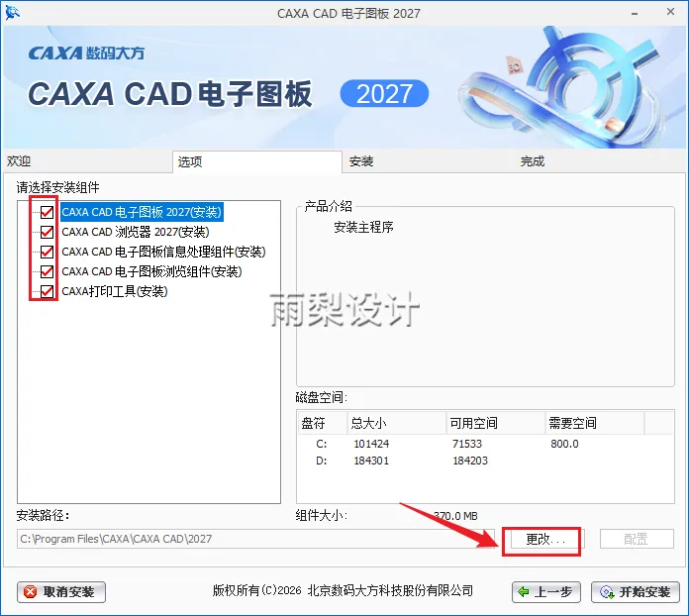The height and width of the screenshot is (616, 689).
Task: Click 安装主程序 description text
Action: (364, 227)
